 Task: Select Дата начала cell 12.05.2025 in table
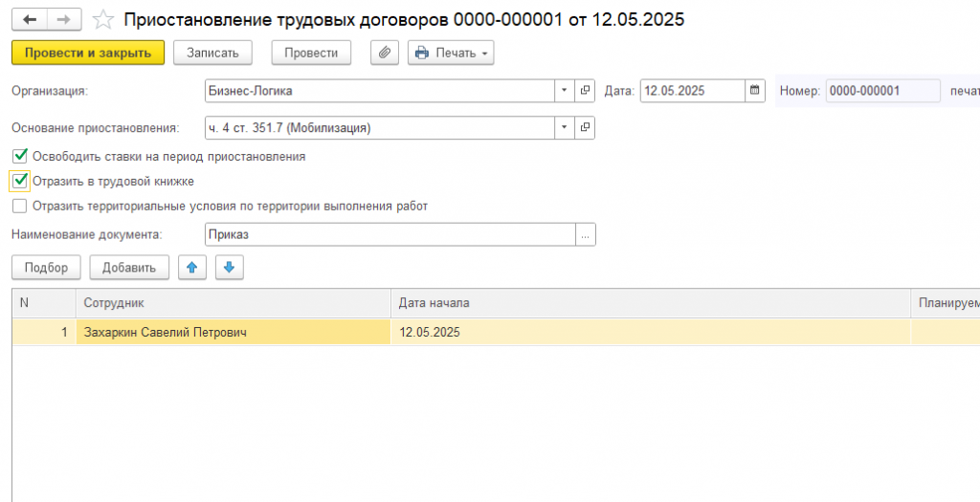point(651,332)
